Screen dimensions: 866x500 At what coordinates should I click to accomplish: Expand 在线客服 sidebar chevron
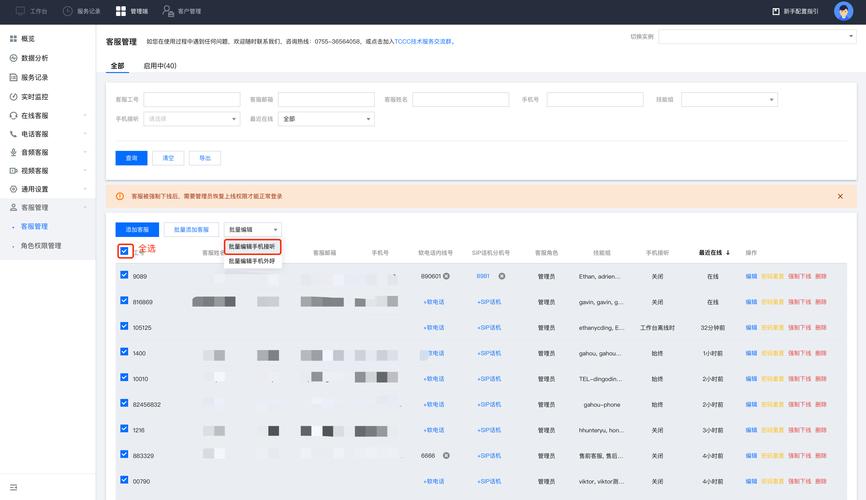pyautogui.click(x=85, y=115)
